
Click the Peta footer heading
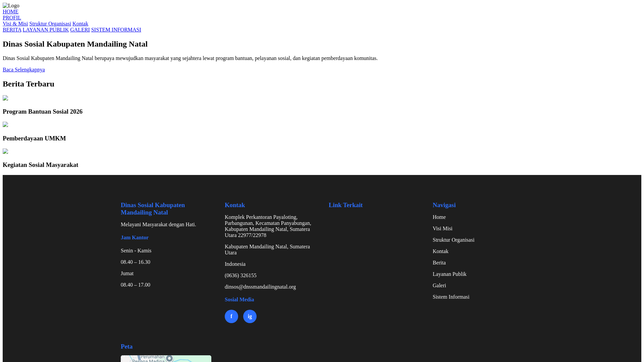click(x=126, y=347)
